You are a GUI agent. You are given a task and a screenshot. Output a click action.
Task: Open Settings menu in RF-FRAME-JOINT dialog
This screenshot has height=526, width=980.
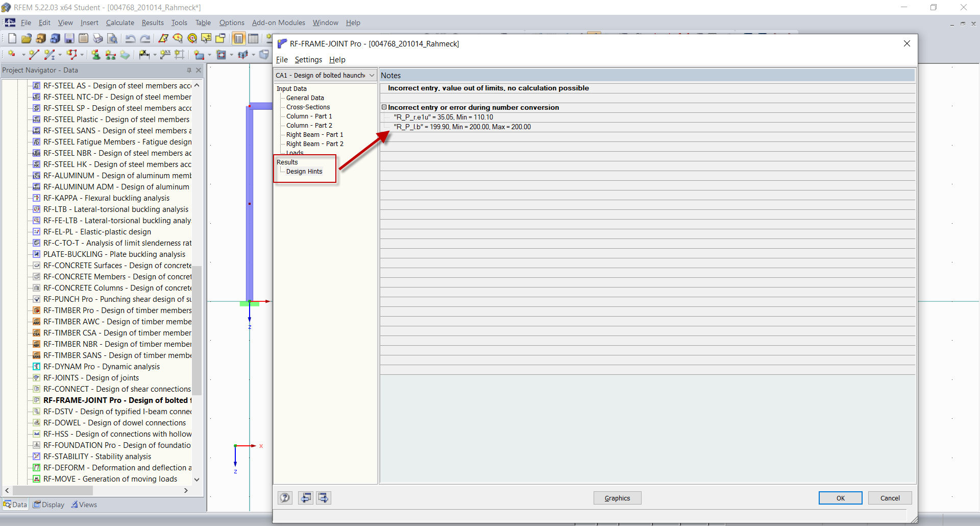point(308,60)
